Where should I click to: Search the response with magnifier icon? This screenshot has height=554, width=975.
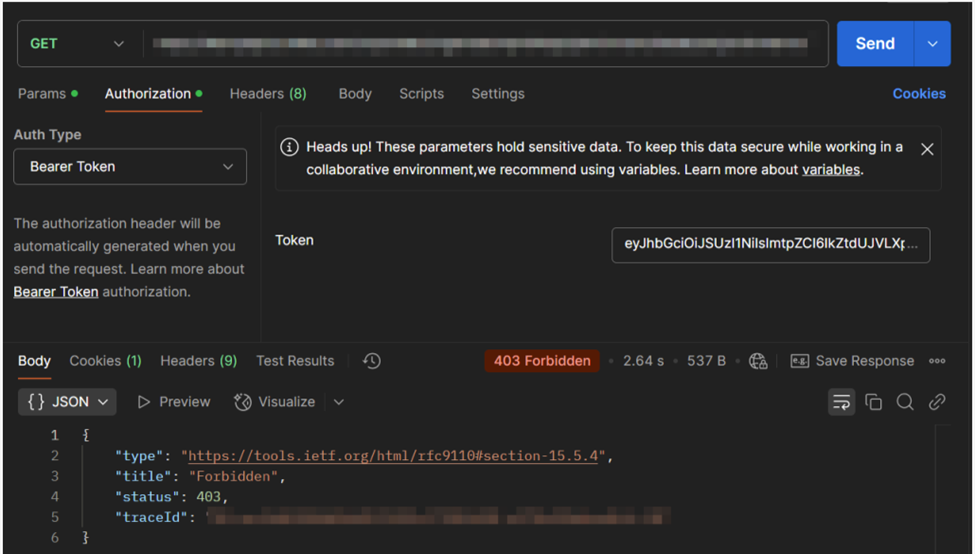tap(905, 402)
